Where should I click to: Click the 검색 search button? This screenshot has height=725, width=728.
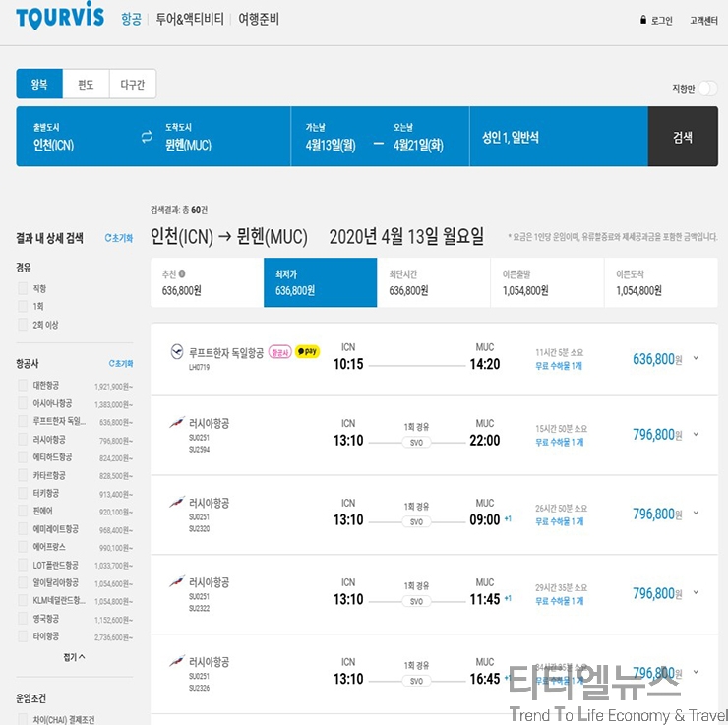click(683, 137)
